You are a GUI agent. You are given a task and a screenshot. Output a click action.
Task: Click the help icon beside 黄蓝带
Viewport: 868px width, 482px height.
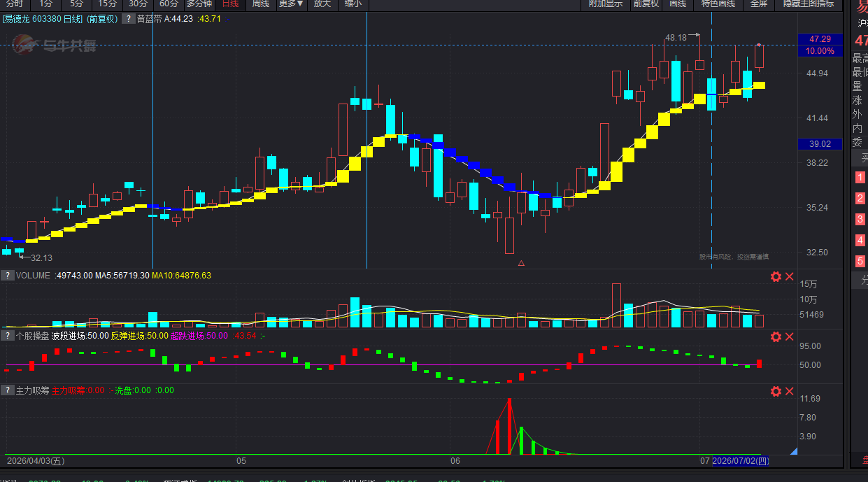pos(128,19)
